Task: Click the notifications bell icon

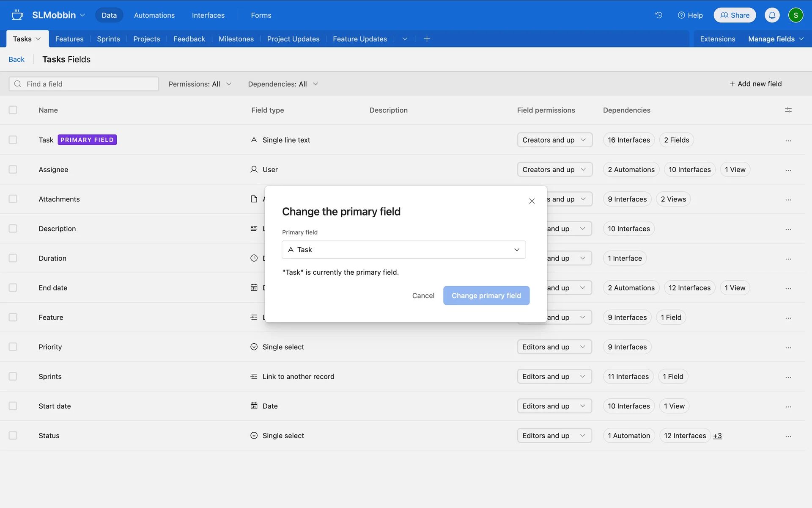Action: pos(772,15)
